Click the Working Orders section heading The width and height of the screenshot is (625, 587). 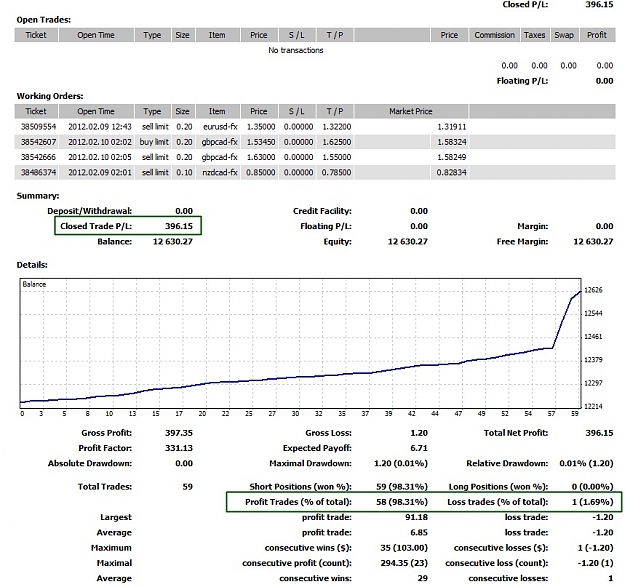[50, 96]
